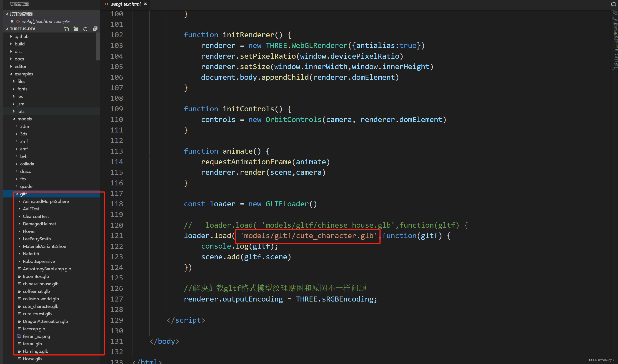Screen dimensions: 618x364
Task: Close the webgl_text.html editor tab
Action: (x=145, y=4)
